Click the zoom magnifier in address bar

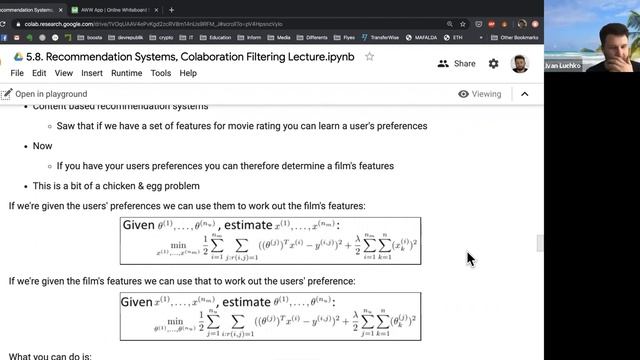(x=449, y=24)
